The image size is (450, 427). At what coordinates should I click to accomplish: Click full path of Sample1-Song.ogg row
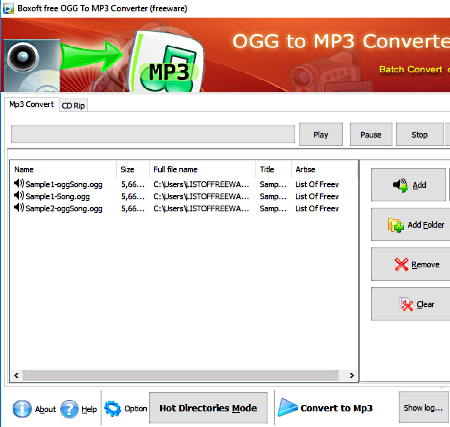201,196
